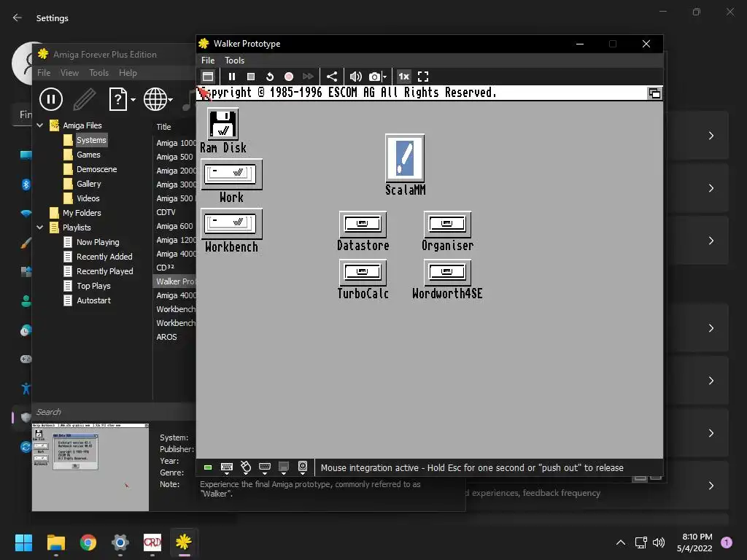Click the Amiga screen depth gadget
747x560 pixels.
point(654,93)
